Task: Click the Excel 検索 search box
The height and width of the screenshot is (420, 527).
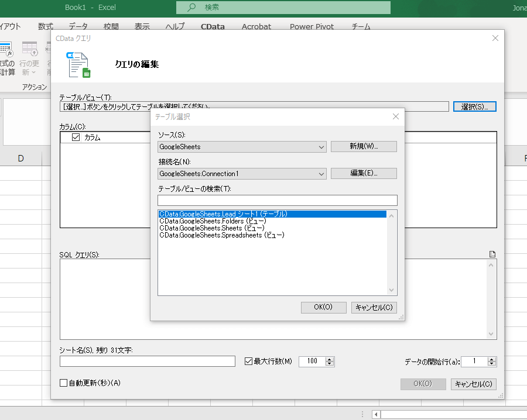Action: tap(283, 8)
